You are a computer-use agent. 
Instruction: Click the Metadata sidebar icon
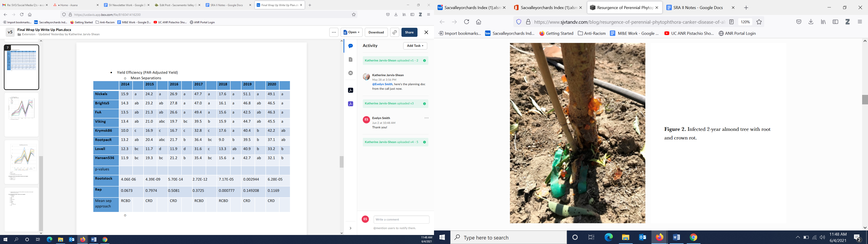coord(350,73)
